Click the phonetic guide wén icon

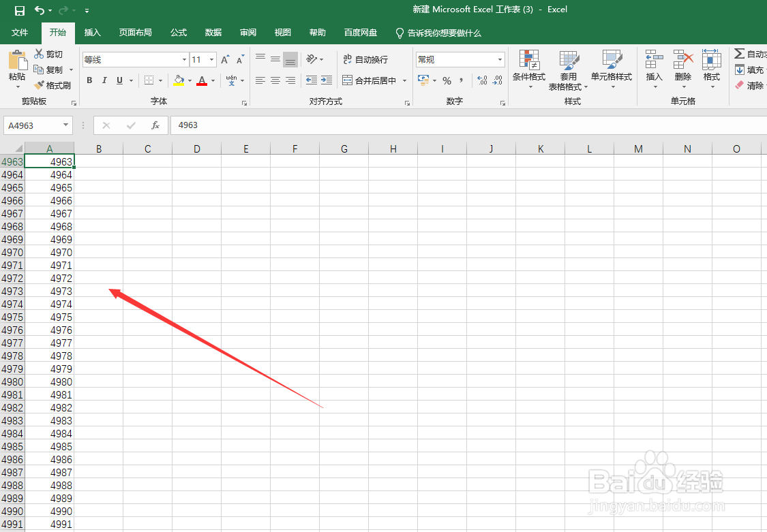231,80
